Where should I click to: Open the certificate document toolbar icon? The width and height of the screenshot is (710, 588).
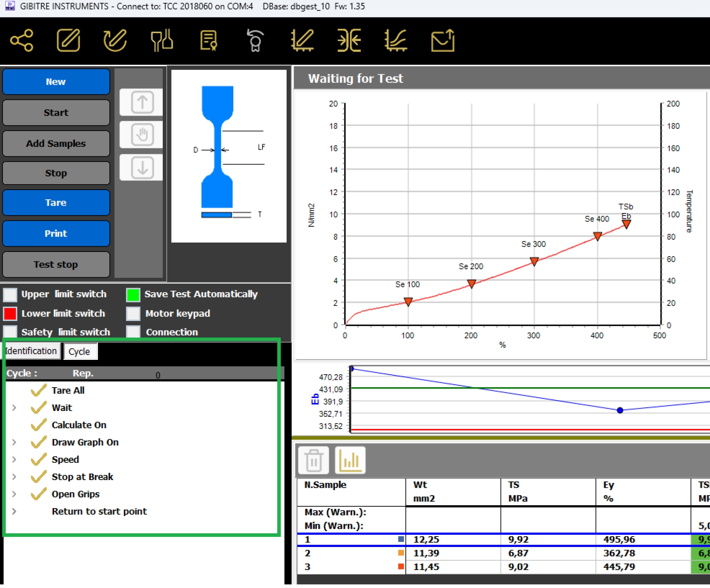(209, 40)
